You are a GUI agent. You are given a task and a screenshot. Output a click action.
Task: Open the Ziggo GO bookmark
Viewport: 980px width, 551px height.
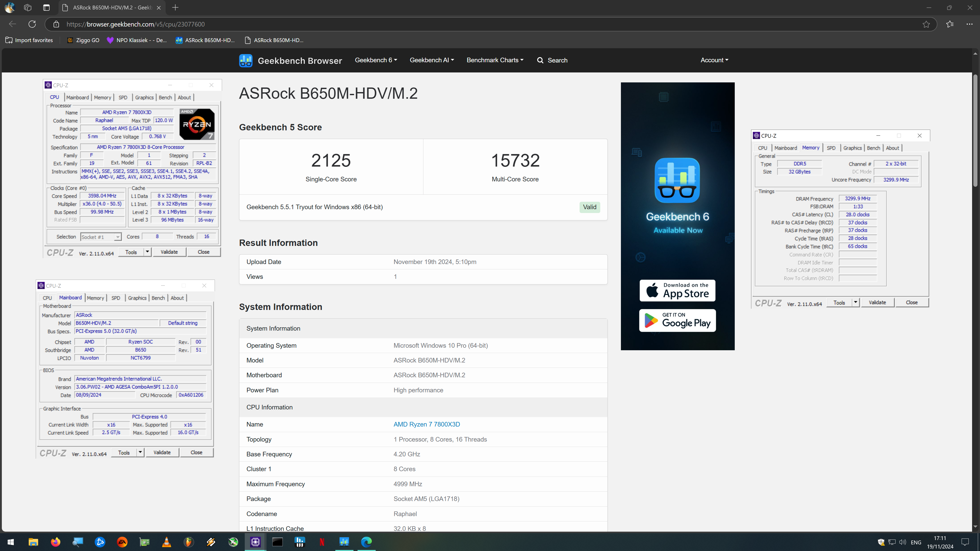83,40
